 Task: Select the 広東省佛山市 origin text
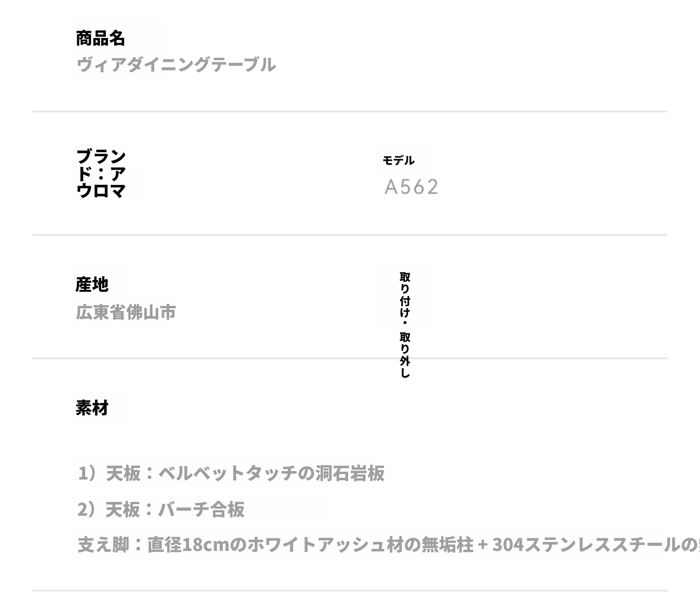click(x=126, y=312)
